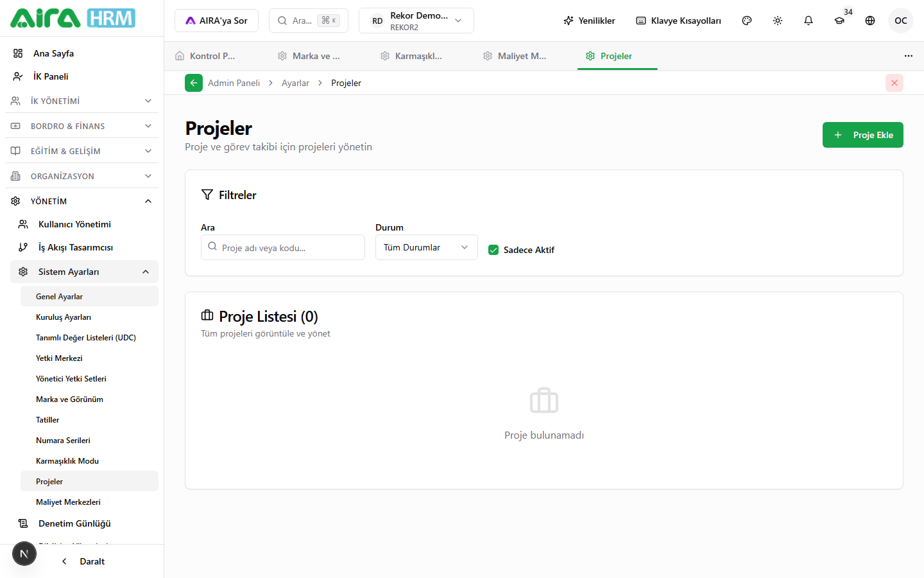Click the Proje Ekle button
924x578 pixels.
tap(863, 135)
